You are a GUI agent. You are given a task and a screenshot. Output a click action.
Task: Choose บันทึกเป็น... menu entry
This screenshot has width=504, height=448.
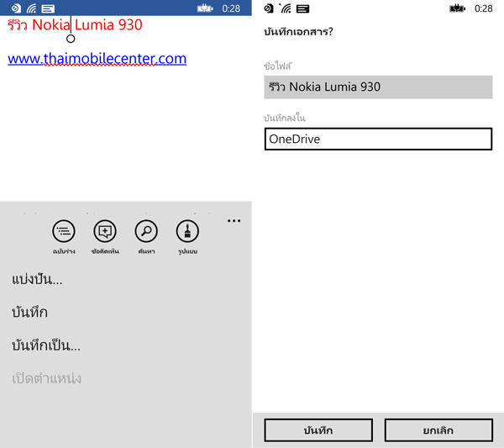(46, 345)
